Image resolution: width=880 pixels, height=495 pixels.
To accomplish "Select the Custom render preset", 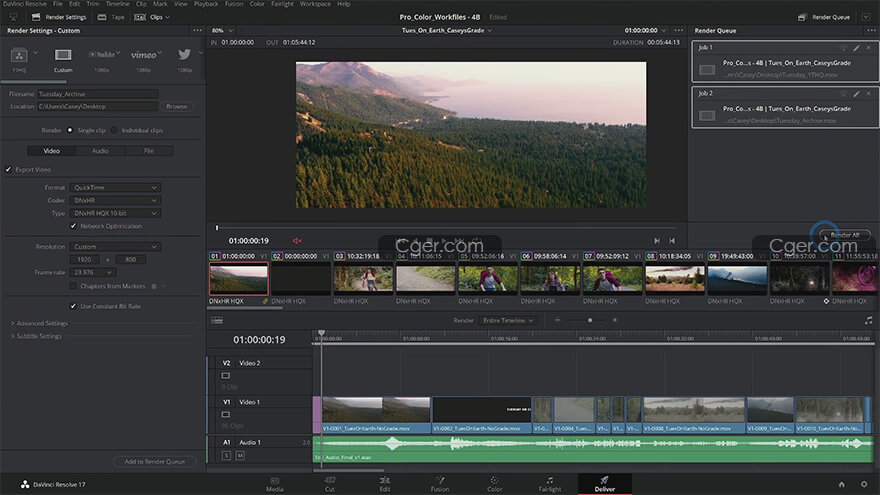I will point(63,60).
